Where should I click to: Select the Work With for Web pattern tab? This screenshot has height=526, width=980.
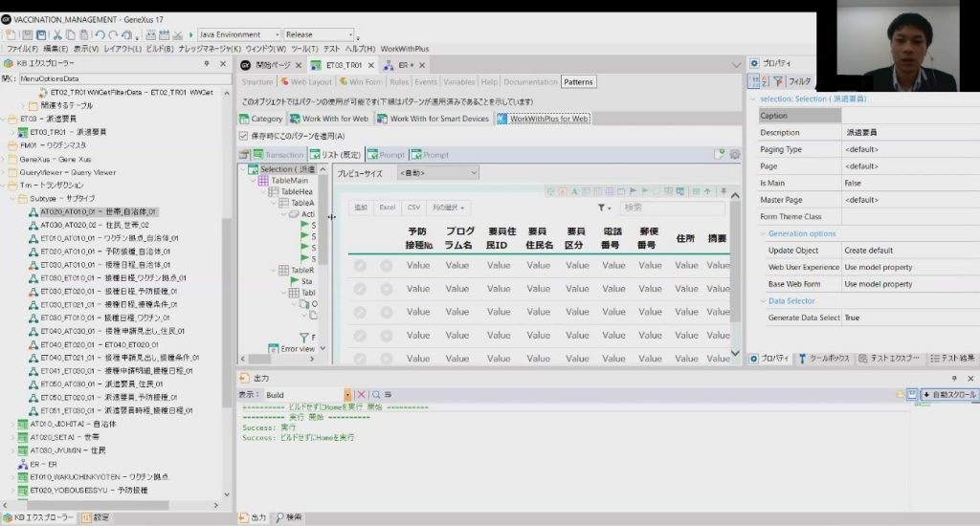tap(330, 119)
